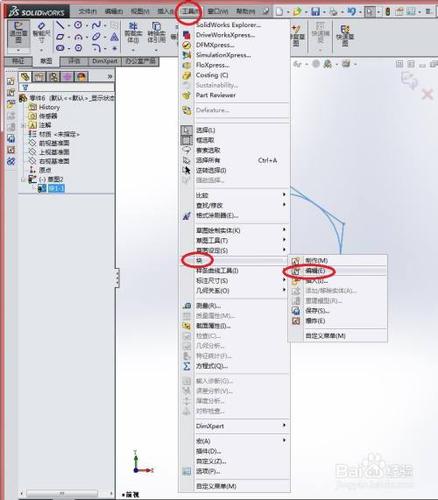This screenshot has height=500, width=438.
Task: Click the filter funnel icon in the tree
Action: [x=25, y=87]
